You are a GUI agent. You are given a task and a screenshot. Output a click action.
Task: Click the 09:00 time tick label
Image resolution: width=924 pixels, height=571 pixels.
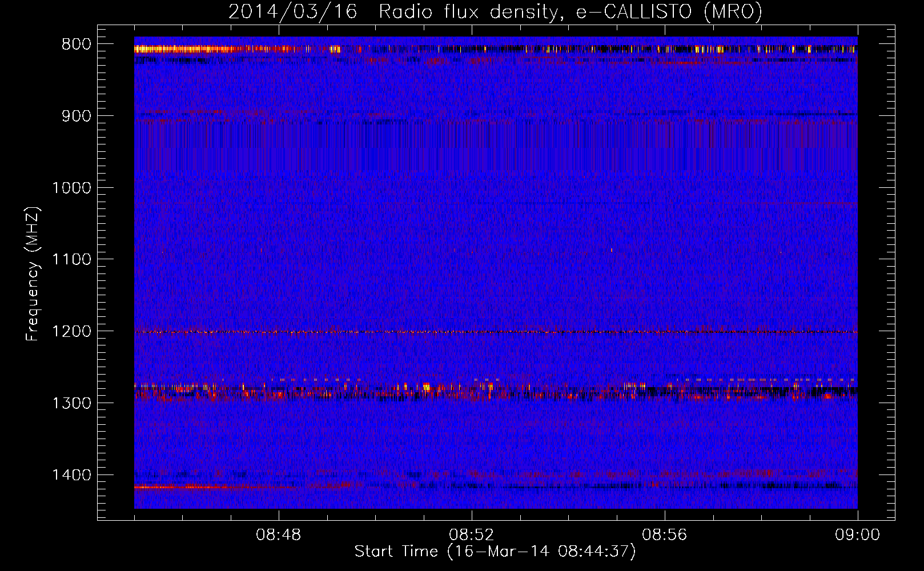(x=857, y=536)
